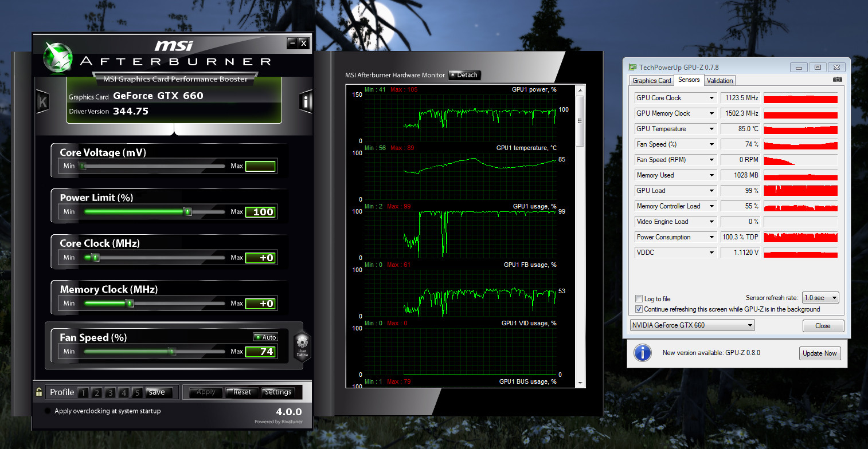The image size is (868, 449).
Task: Select profile slot 4
Action: pos(124,393)
